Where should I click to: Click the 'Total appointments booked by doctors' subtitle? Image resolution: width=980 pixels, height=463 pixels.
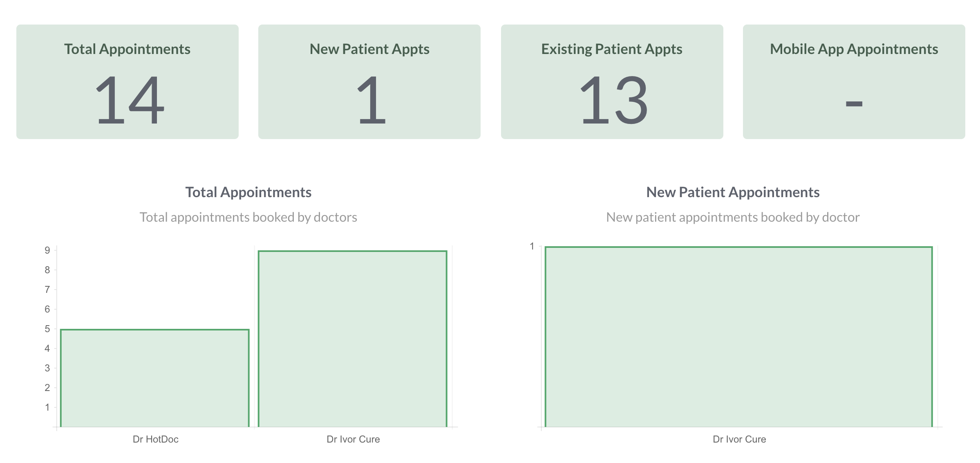(x=248, y=217)
